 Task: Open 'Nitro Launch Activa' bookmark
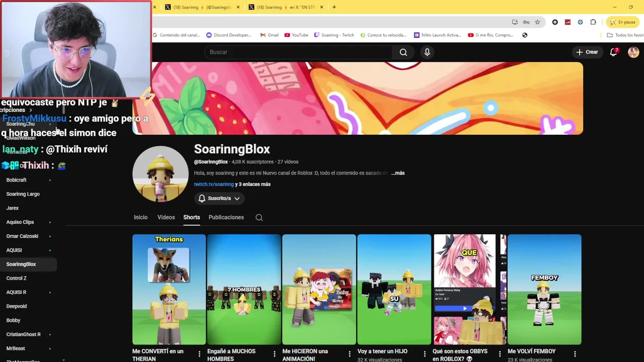437,35
